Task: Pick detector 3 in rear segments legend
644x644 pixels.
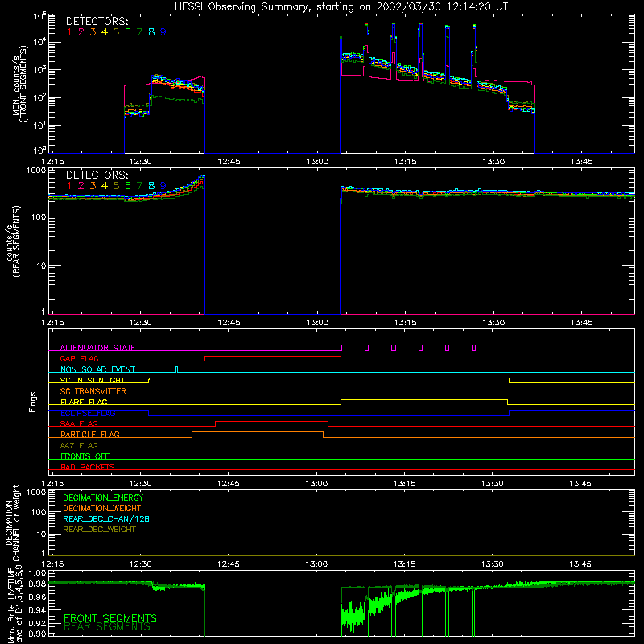Action: 93,186
